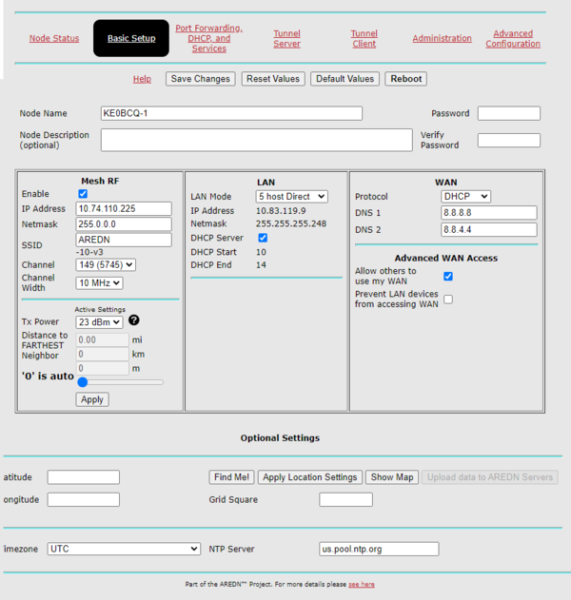The width and height of the screenshot is (571, 600).
Task: Click the Verify Password input field
Action: pyautogui.click(x=509, y=140)
